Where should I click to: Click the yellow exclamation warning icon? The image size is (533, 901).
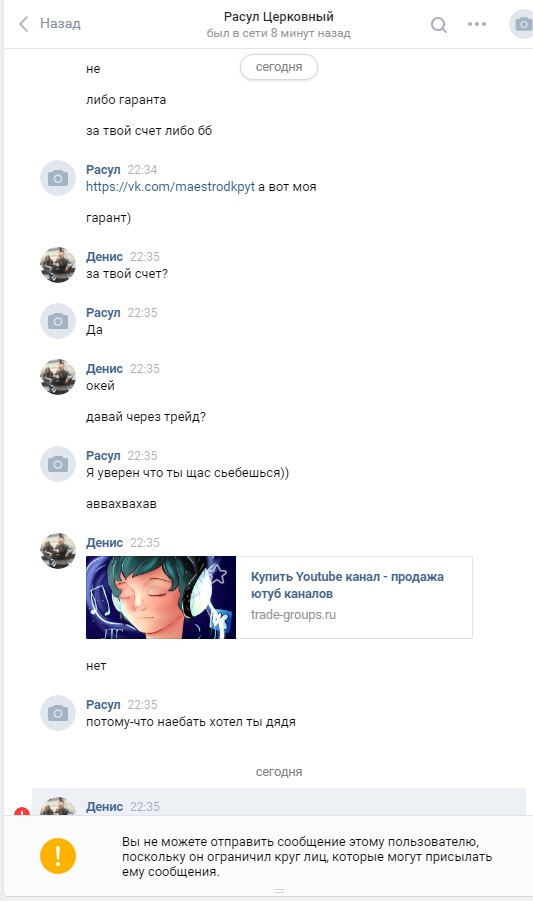coord(58,856)
